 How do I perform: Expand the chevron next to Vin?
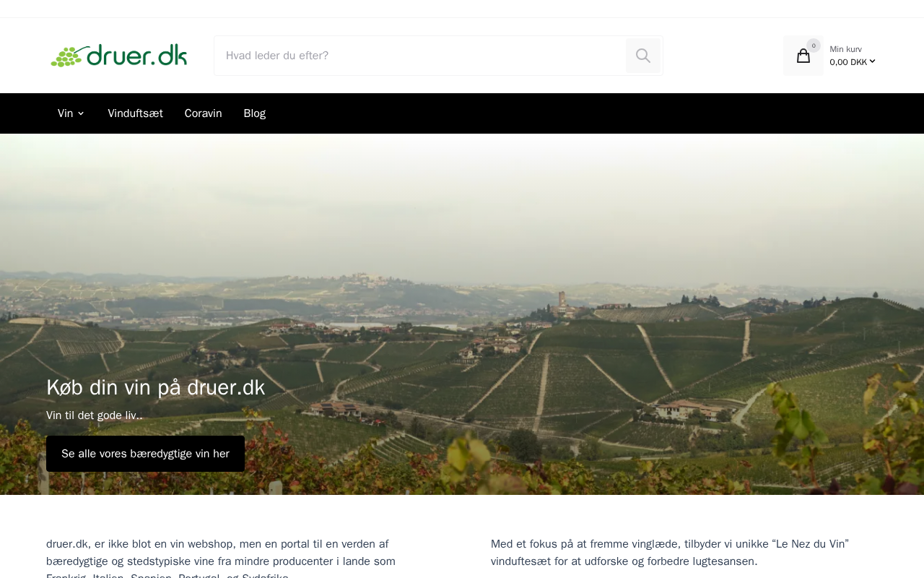tap(81, 113)
